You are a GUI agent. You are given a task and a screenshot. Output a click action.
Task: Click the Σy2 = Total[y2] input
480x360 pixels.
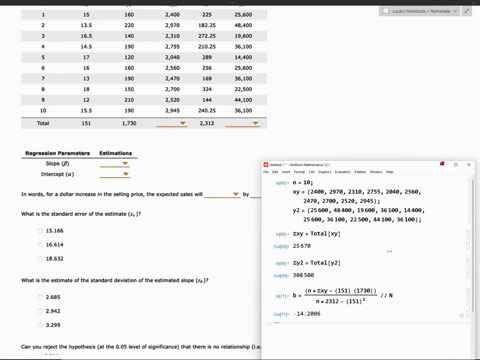tap(316, 263)
